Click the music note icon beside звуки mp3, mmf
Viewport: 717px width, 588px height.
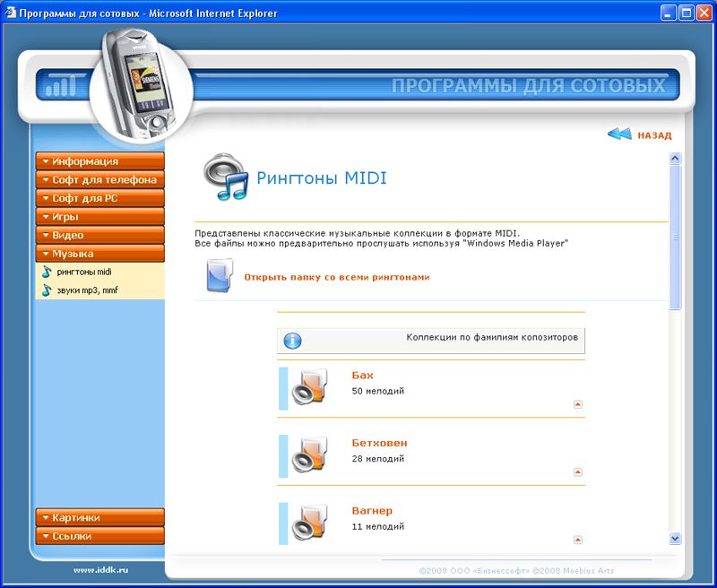tap(47, 290)
